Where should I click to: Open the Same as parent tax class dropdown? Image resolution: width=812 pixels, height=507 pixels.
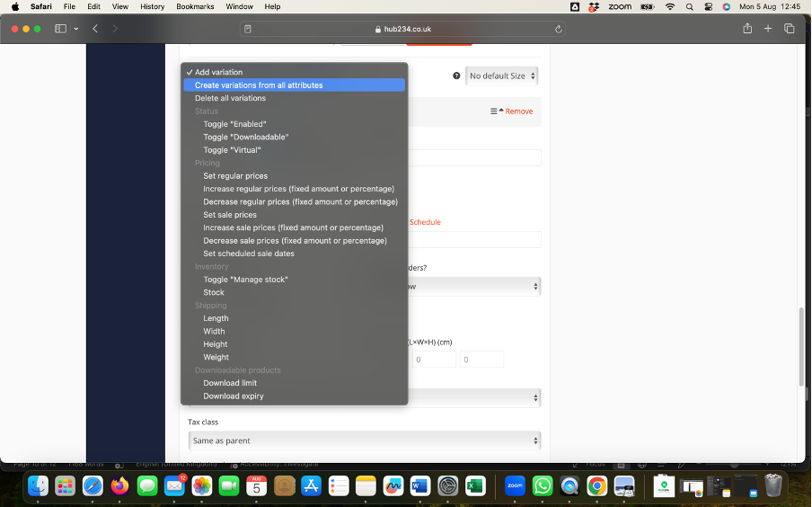tap(365, 440)
